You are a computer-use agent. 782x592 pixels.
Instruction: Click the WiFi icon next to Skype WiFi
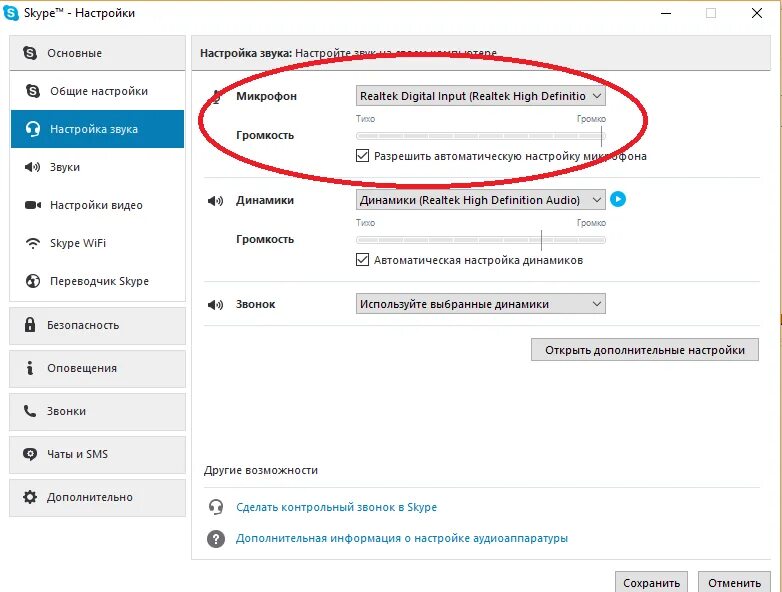coord(33,243)
